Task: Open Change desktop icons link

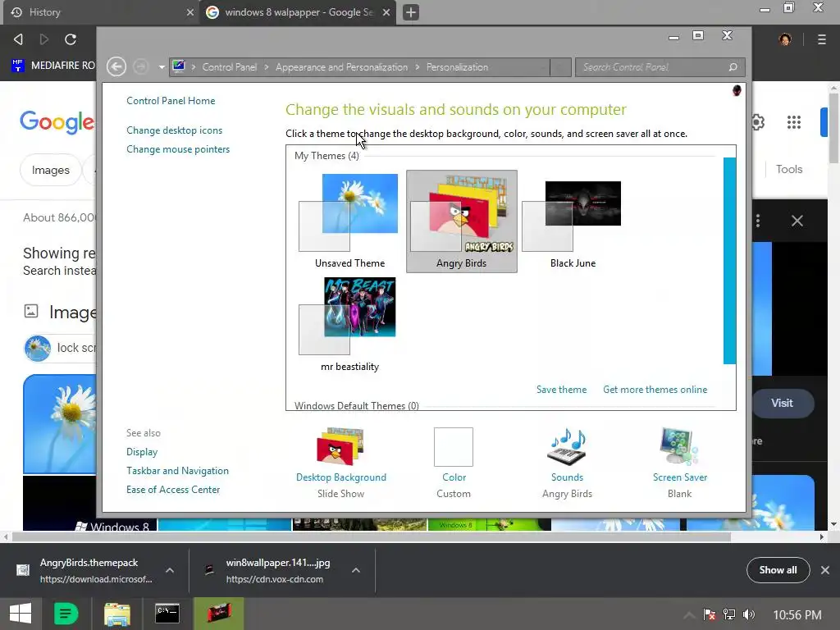Action: tap(174, 130)
